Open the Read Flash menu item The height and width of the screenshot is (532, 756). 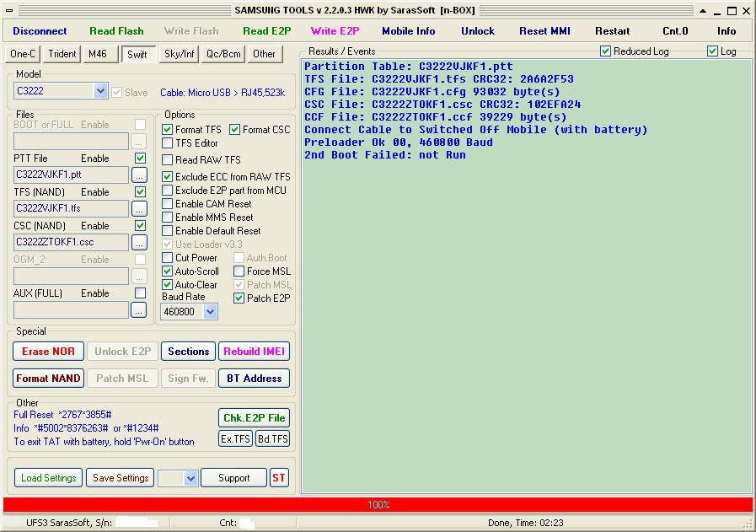pyautogui.click(x=116, y=31)
